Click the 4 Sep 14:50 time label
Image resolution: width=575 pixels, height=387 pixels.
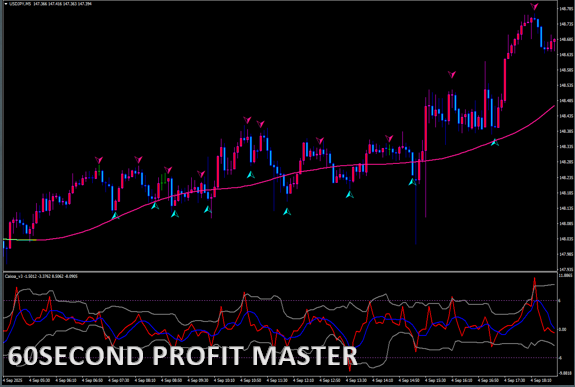(409, 381)
